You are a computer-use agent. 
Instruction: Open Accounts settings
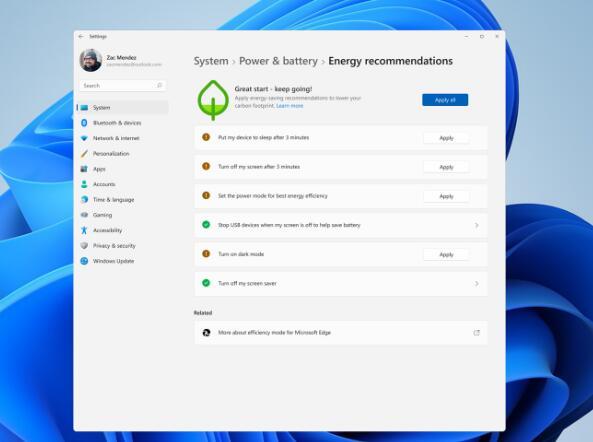pyautogui.click(x=123, y=184)
